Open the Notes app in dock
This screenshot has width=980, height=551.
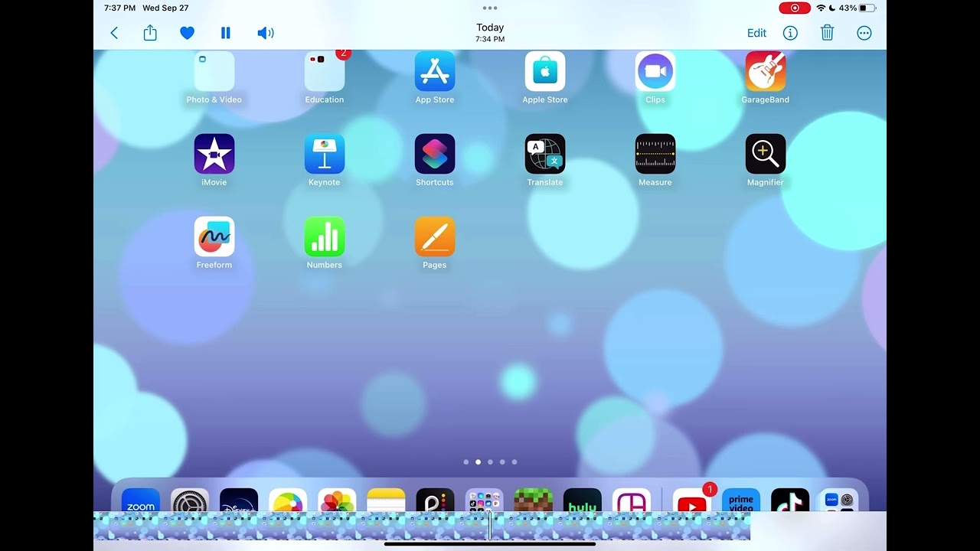pos(386,500)
